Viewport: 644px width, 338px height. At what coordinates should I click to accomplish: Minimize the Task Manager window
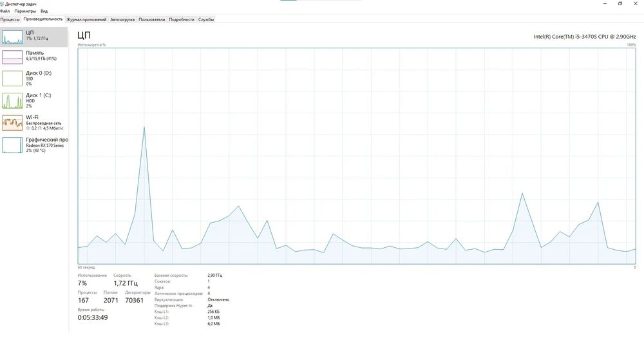tap(605, 3)
